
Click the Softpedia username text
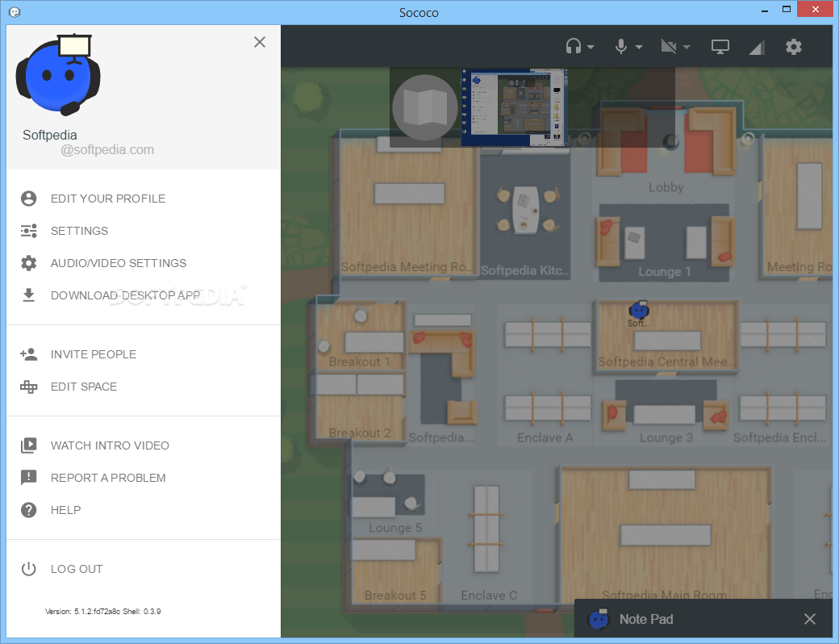point(50,135)
